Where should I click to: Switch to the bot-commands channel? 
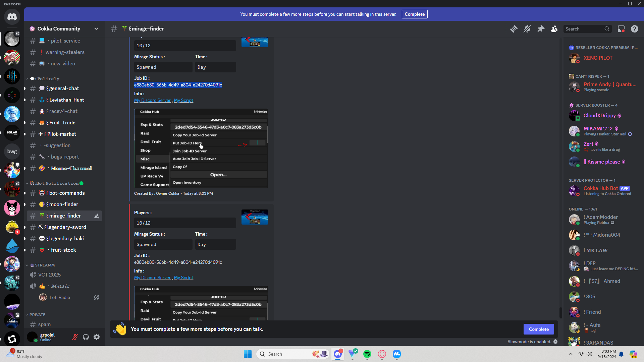click(64, 193)
